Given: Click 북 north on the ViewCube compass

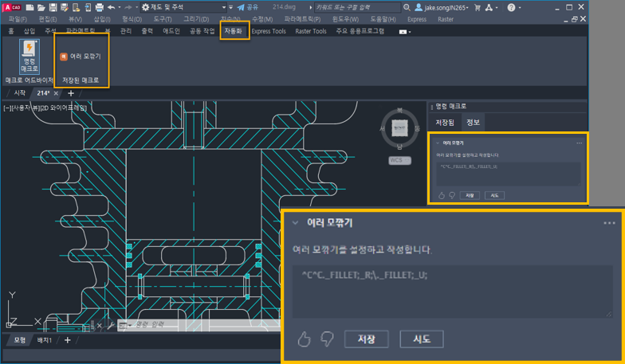Looking at the screenshot, I should (399, 110).
